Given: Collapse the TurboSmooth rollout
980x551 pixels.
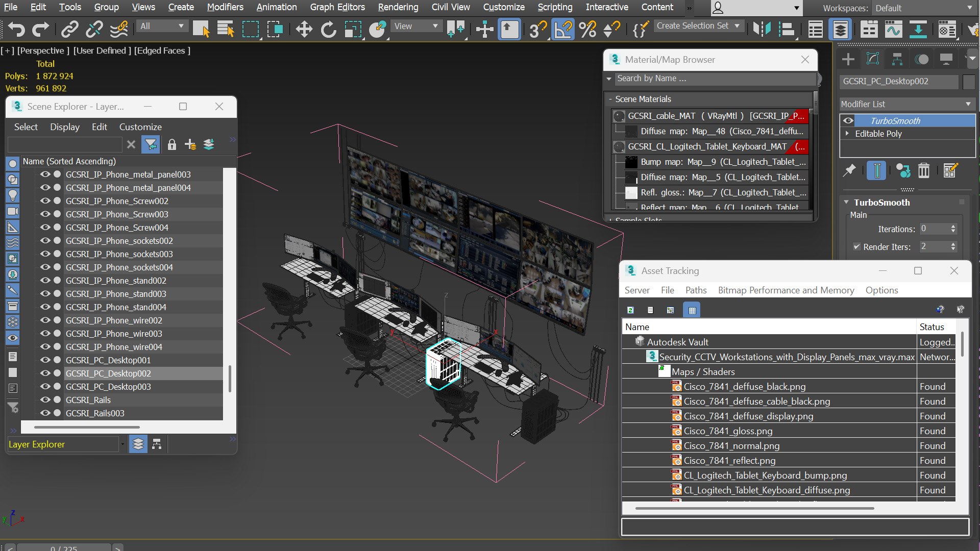Looking at the screenshot, I should click(846, 202).
